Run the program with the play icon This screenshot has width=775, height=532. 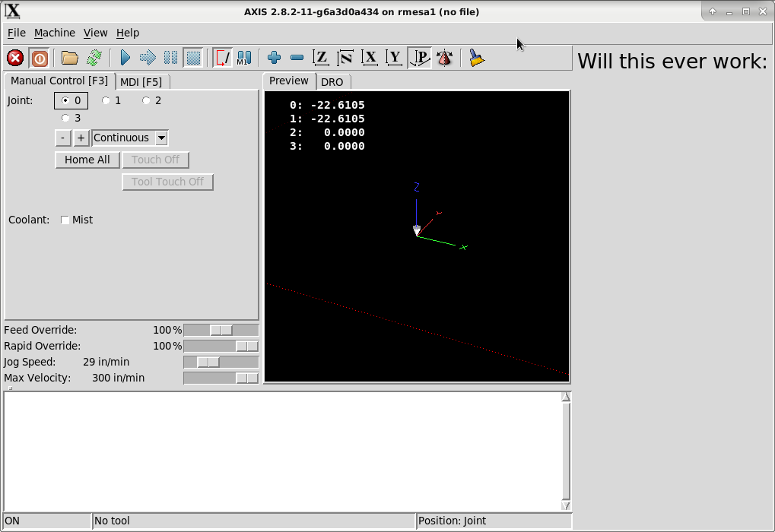coord(125,59)
